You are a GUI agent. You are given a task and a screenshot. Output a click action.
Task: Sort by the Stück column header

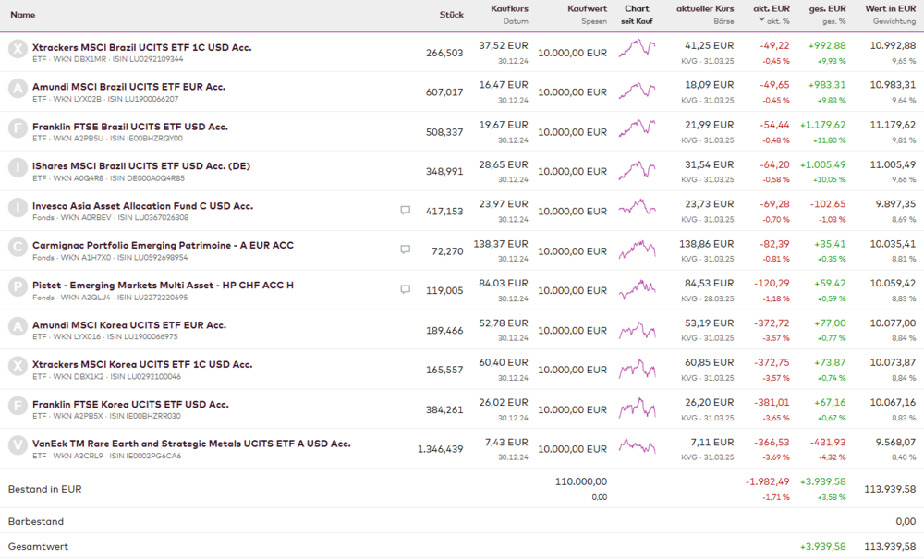pos(451,15)
